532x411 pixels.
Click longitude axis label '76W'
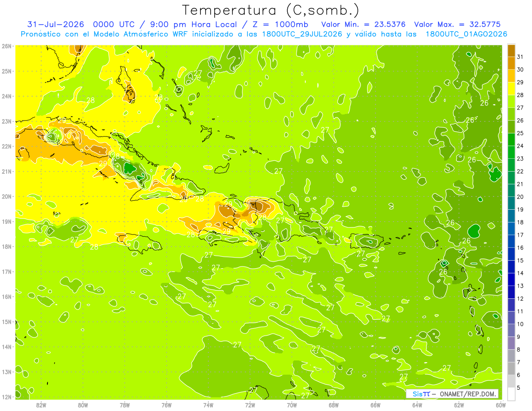pos(166,405)
